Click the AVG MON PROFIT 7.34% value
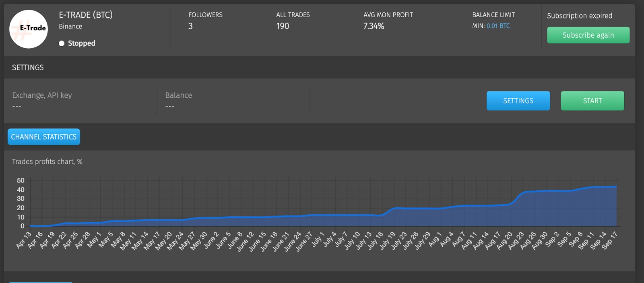 (x=374, y=26)
